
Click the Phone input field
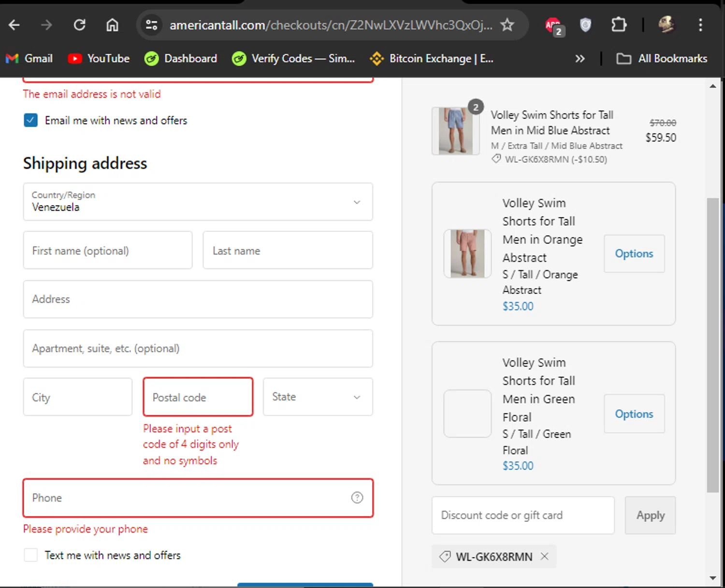point(198,498)
